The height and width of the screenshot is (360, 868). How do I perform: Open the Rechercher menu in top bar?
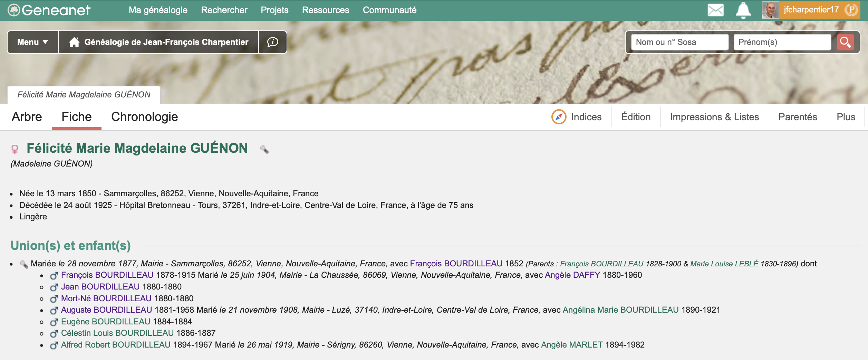point(224,10)
